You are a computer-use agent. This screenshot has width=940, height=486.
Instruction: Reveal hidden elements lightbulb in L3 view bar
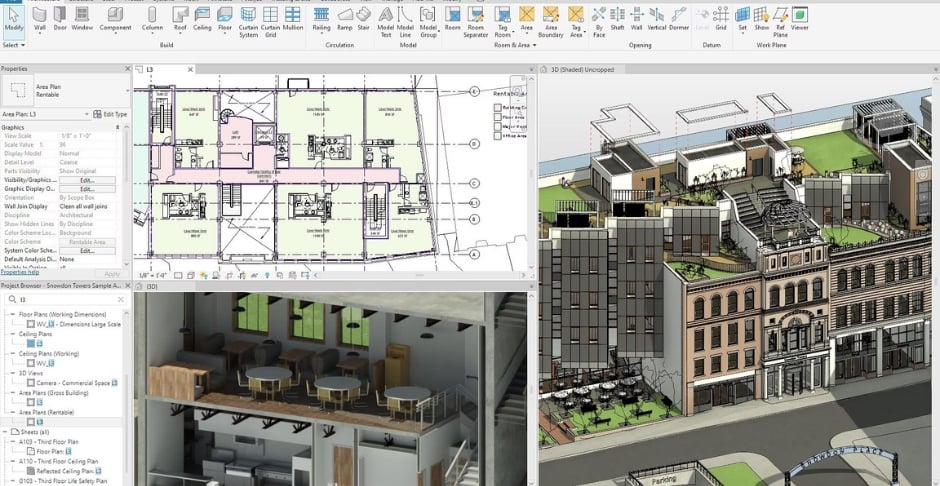click(x=267, y=276)
